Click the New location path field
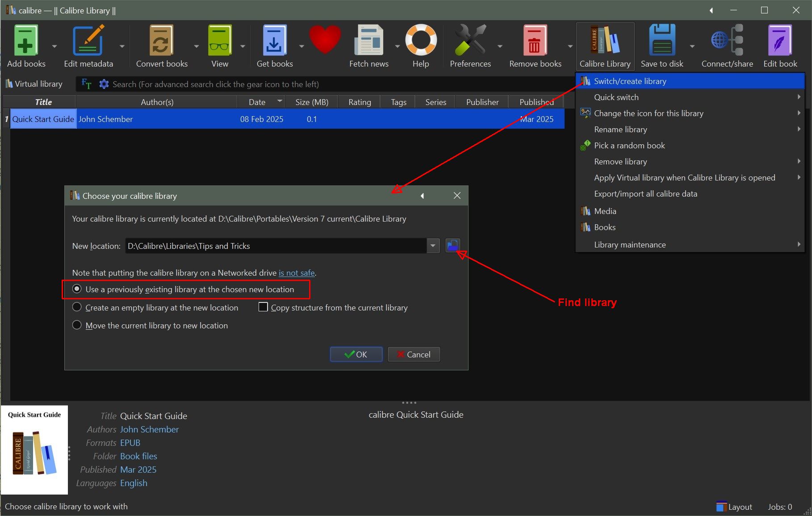 click(276, 246)
